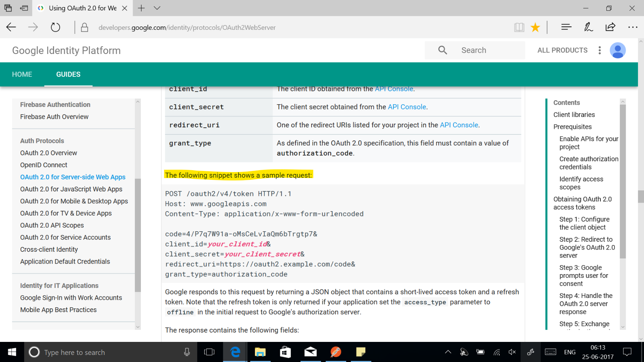Image resolution: width=644 pixels, height=362 pixels.
Task: Open OAuth 2.0 for JavaScript Web Apps
Action: tap(71, 189)
